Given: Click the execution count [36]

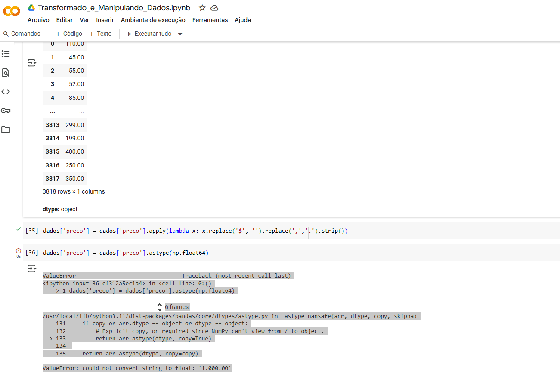Looking at the screenshot, I should point(32,253).
